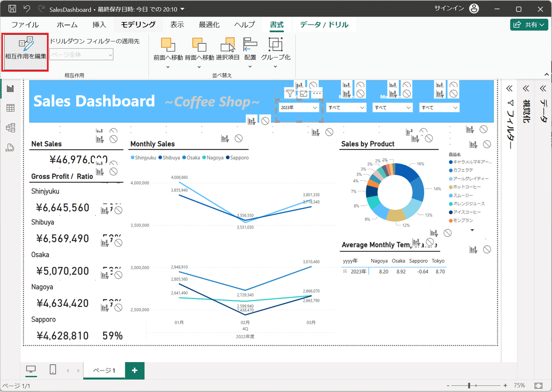Set interaction to none for Nagoya card
The height and width of the screenshot is (392, 552).
[x=119, y=307]
